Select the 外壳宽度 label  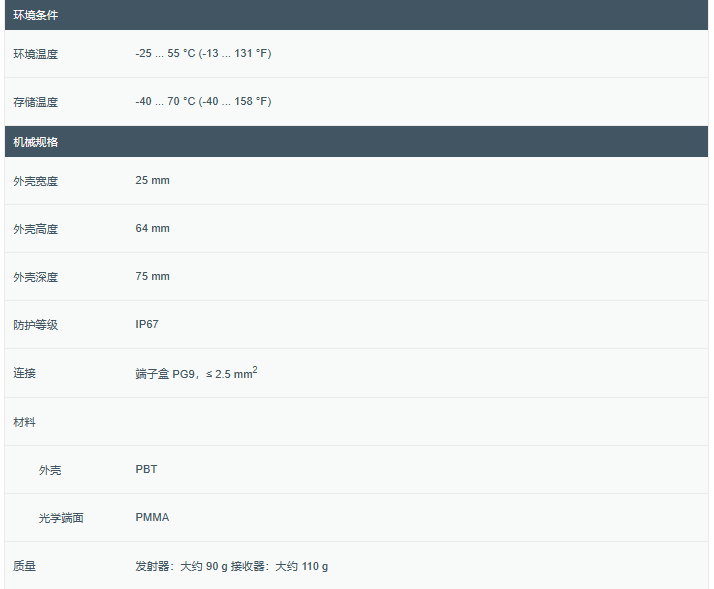click(36, 181)
